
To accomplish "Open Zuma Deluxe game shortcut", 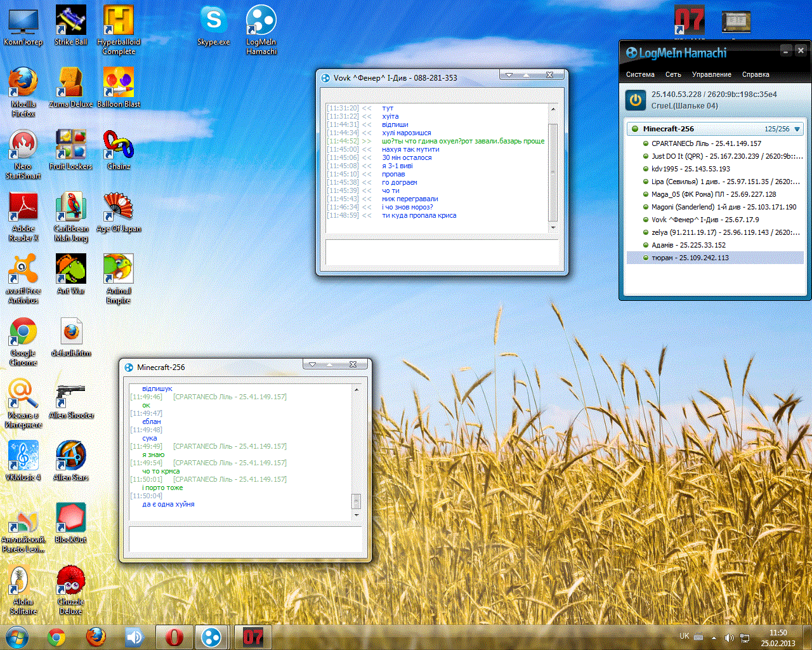I will coord(71,88).
